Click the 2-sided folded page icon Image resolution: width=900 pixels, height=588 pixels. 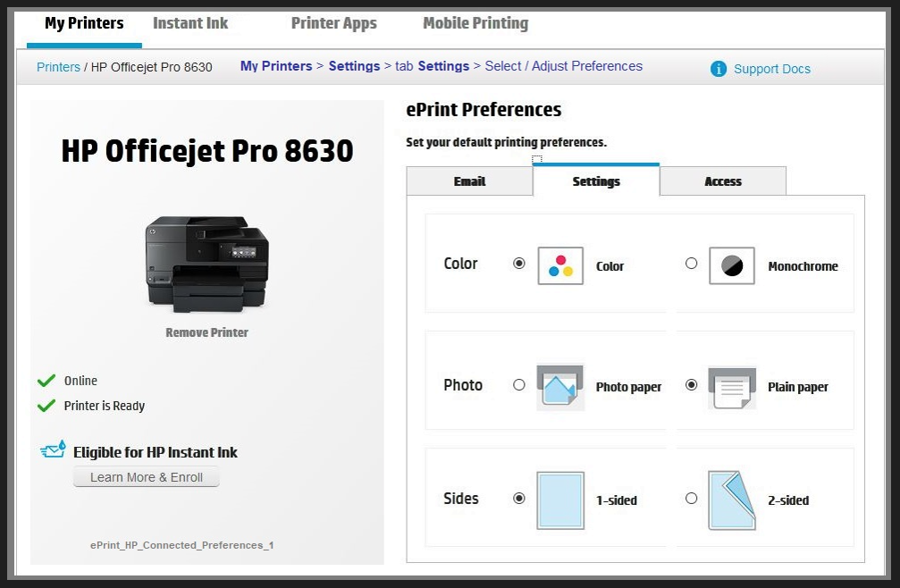(732, 500)
